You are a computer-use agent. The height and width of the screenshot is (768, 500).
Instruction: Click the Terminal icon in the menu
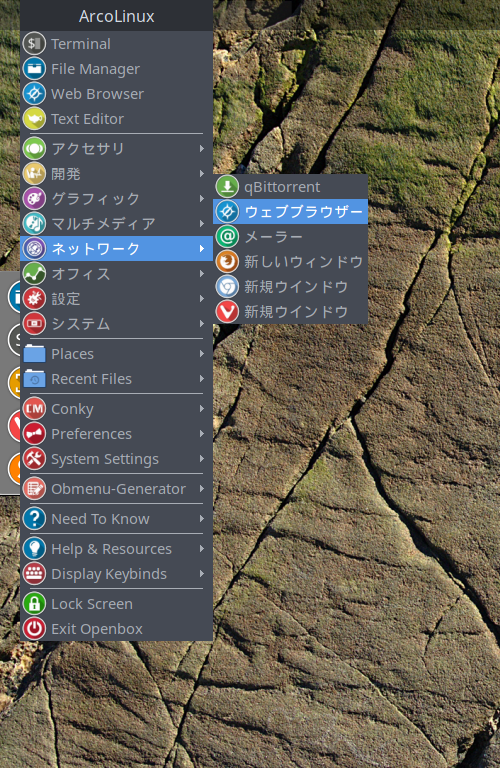34,44
